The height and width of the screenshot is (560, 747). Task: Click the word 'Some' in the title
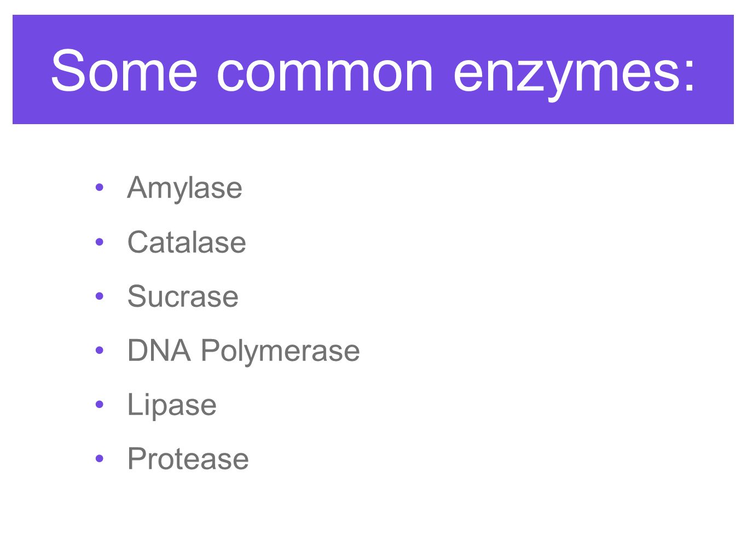[124, 70]
